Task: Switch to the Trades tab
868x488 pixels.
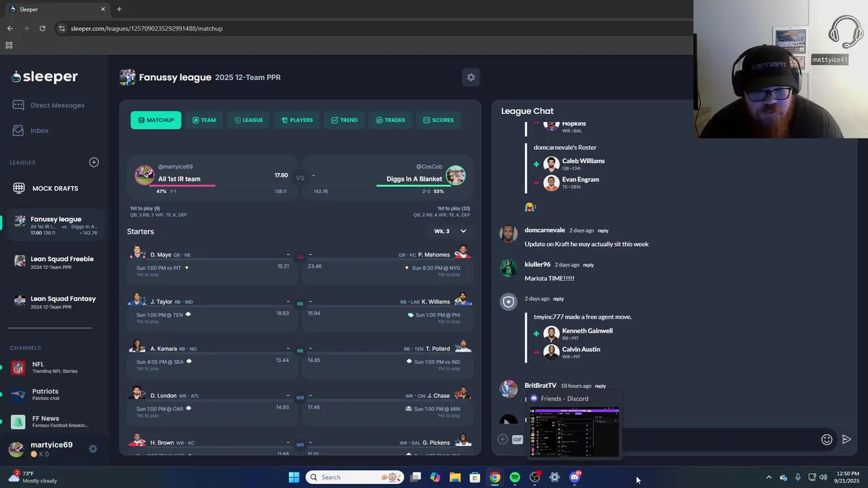Action: click(x=391, y=120)
